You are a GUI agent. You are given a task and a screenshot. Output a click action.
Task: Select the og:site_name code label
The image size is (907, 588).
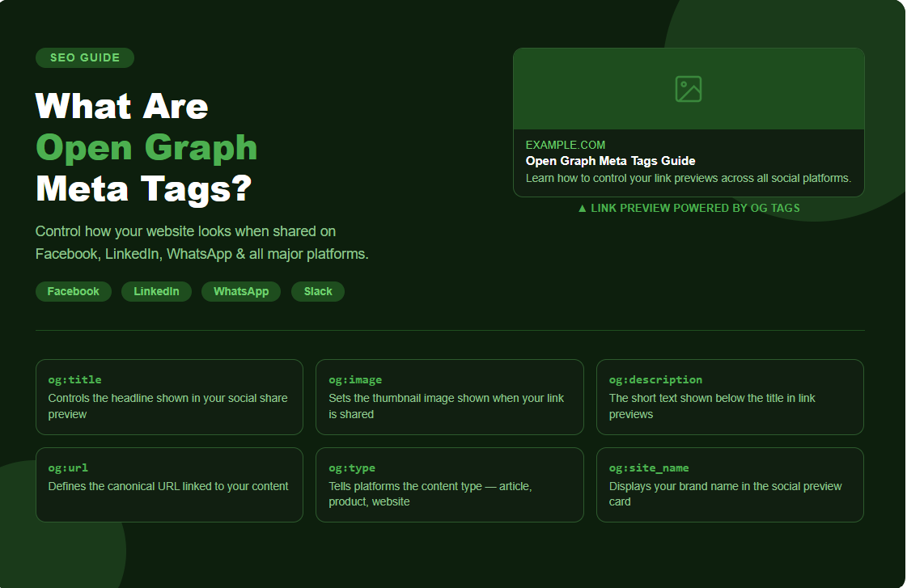pos(647,467)
